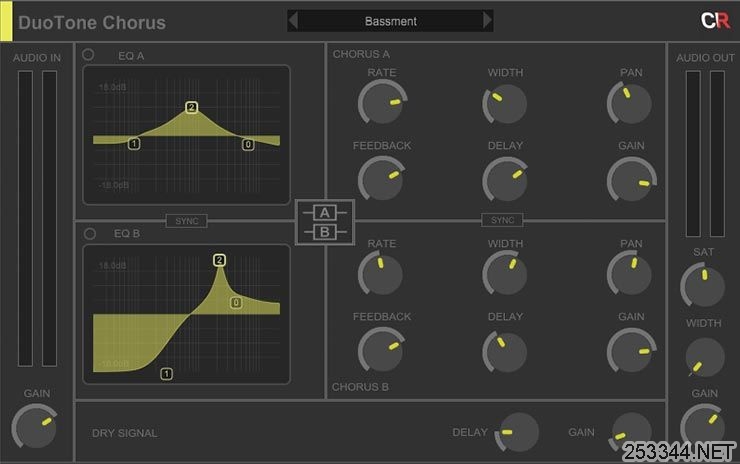Image resolution: width=740 pixels, height=464 pixels.
Task: Click the Chorus B DELAY knob
Action: point(505,352)
